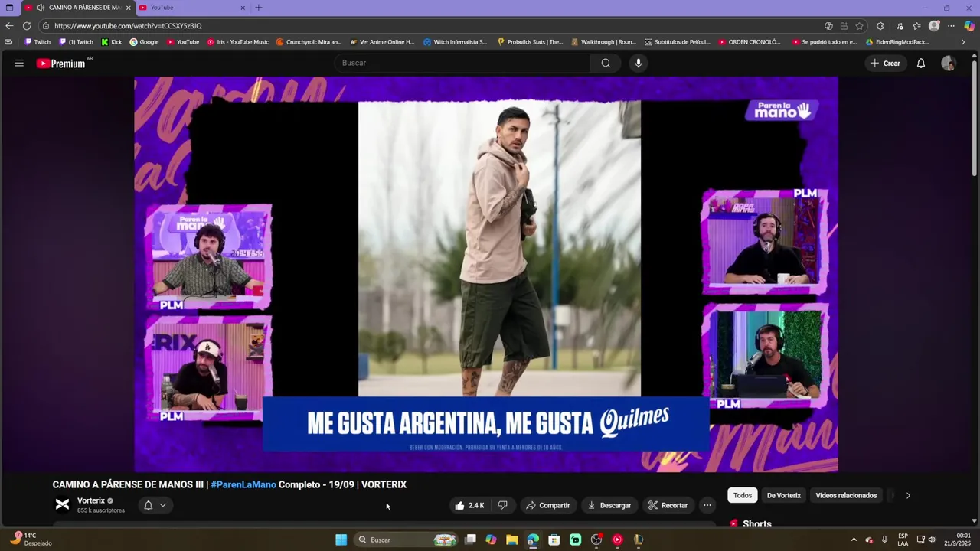The image size is (980, 551).
Task: Reload the page in browser
Action: [27, 25]
